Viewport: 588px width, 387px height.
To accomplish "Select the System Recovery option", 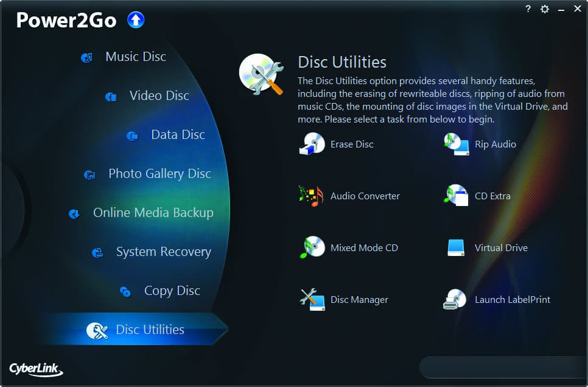I will coord(163,252).
